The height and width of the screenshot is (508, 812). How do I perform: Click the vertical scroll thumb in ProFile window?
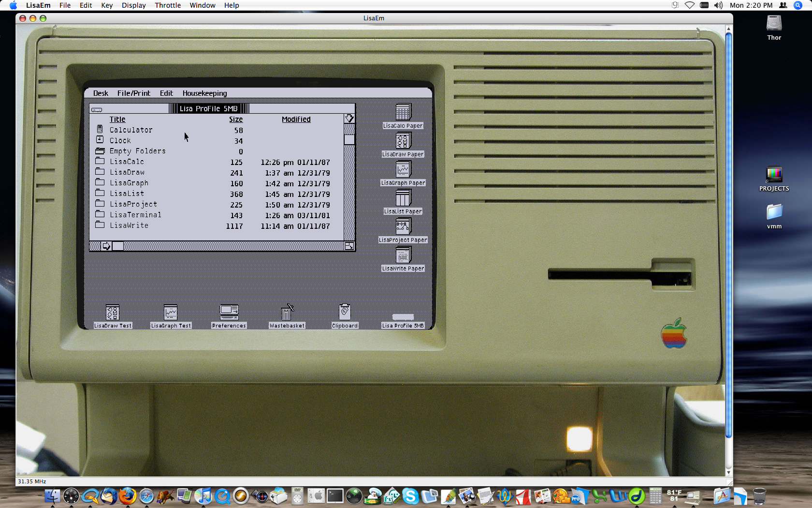[x=349, y=139]
